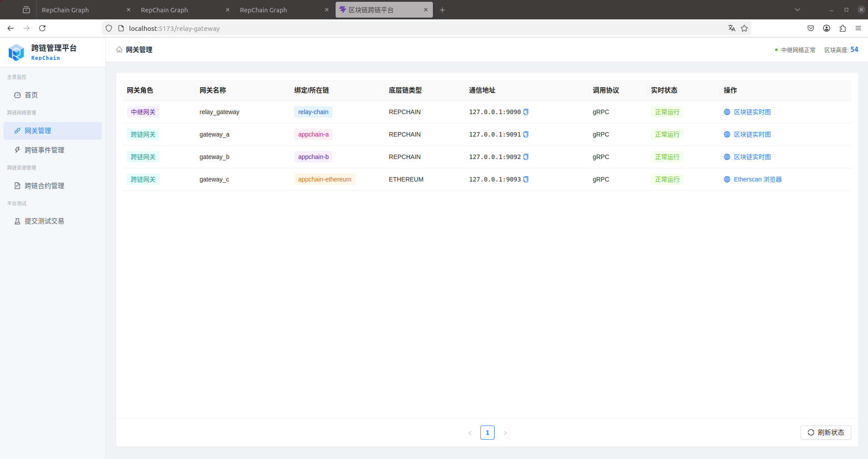868x459 pixels.
Task: Copy the 127.0.0.1:9093 address
Action: click(526, 179)
